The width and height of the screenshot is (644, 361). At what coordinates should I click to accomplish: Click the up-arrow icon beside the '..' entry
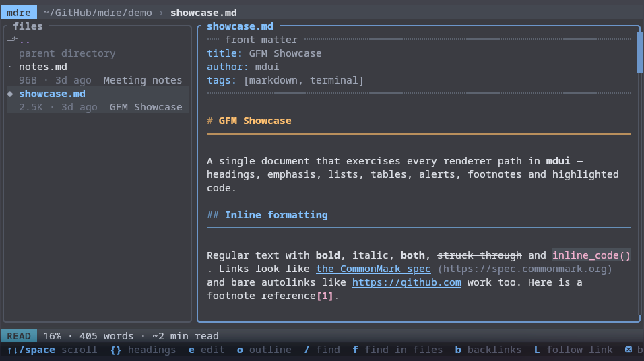(12, 40)
